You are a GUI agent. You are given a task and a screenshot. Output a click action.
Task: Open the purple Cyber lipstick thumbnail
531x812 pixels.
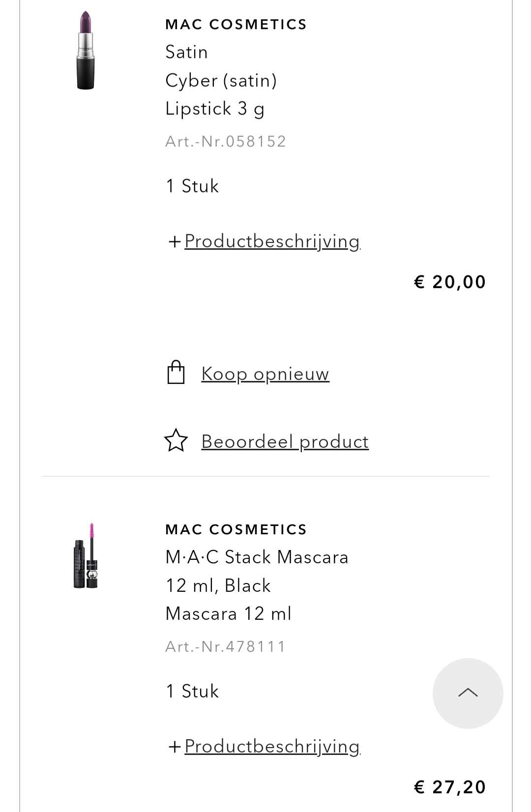click(x=86, y=50)
